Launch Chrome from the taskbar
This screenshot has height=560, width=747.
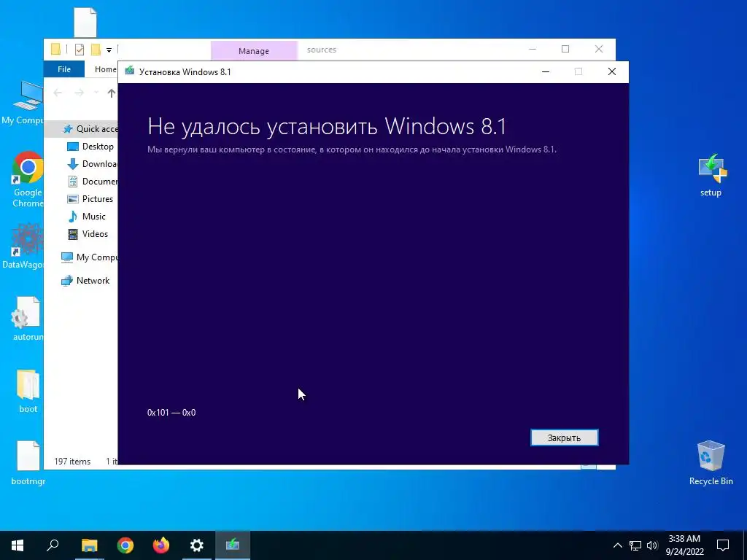(x=125, y=545)
